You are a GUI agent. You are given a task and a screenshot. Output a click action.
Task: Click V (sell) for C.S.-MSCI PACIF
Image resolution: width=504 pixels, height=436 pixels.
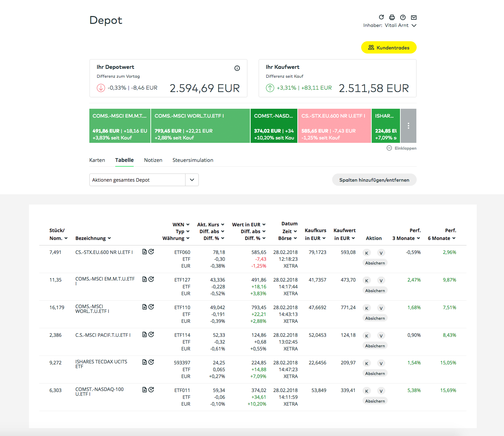pos(381,336)
